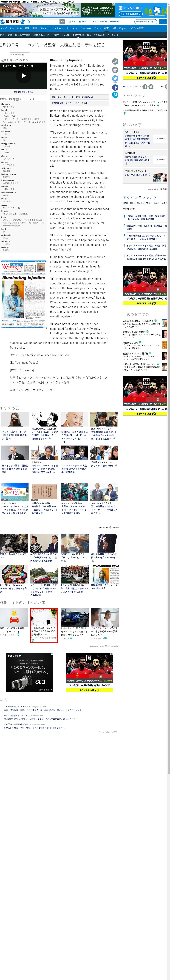Select キャンパる in the sub navigation
170x980 pixels.
(x=113, y=35)
